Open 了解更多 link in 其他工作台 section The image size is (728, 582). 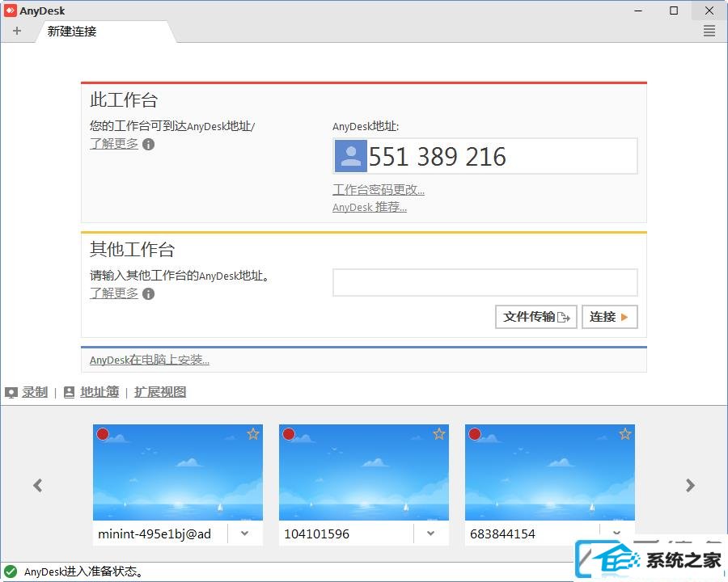114,293
